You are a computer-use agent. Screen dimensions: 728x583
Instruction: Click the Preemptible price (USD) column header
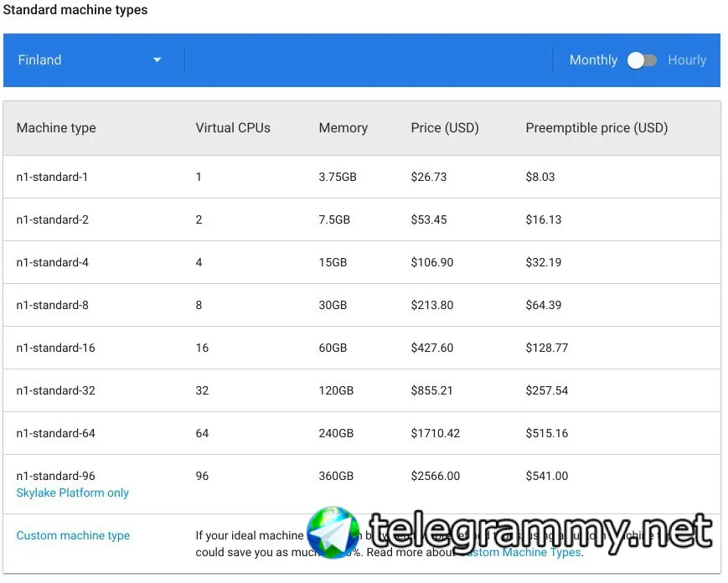pos(596,127)
